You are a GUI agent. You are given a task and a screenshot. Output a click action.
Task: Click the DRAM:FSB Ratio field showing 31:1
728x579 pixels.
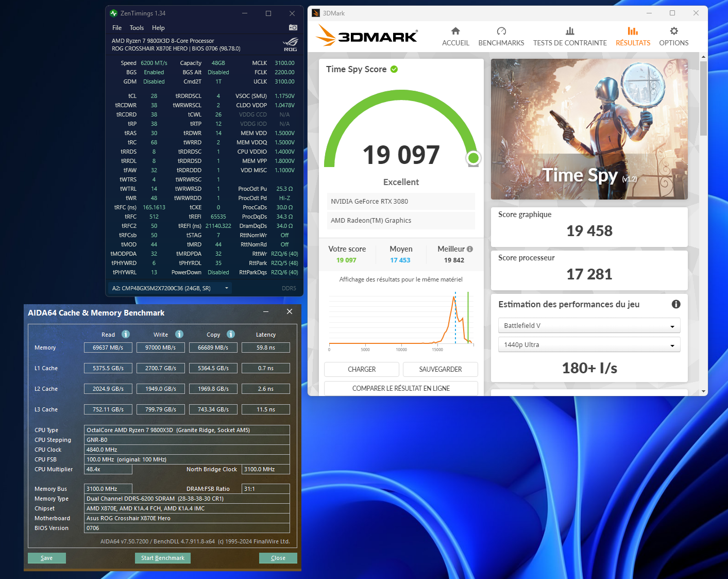click(266, 489)
